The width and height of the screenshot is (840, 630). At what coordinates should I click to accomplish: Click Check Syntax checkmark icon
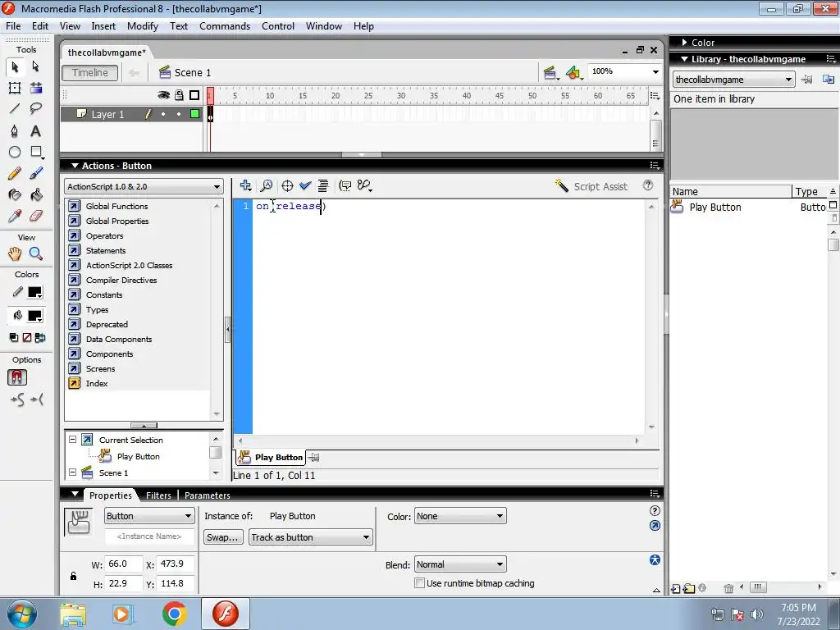[x=305, y=186]
